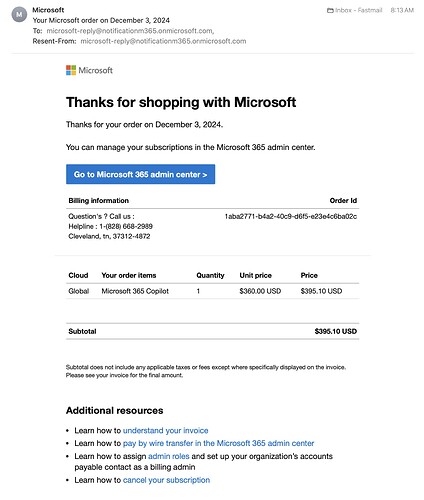Follow the admin roles link
This screenshot has width=424, height=500.
[169, 456]
